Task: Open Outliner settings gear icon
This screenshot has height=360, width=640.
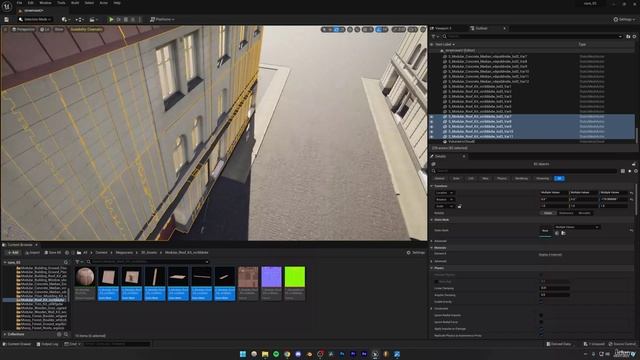Action: 634,36
